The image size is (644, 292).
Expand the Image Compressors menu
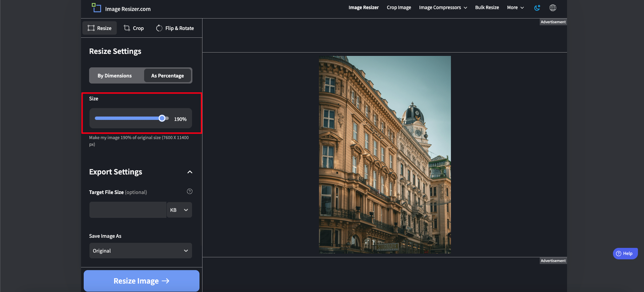coord(443,8)
